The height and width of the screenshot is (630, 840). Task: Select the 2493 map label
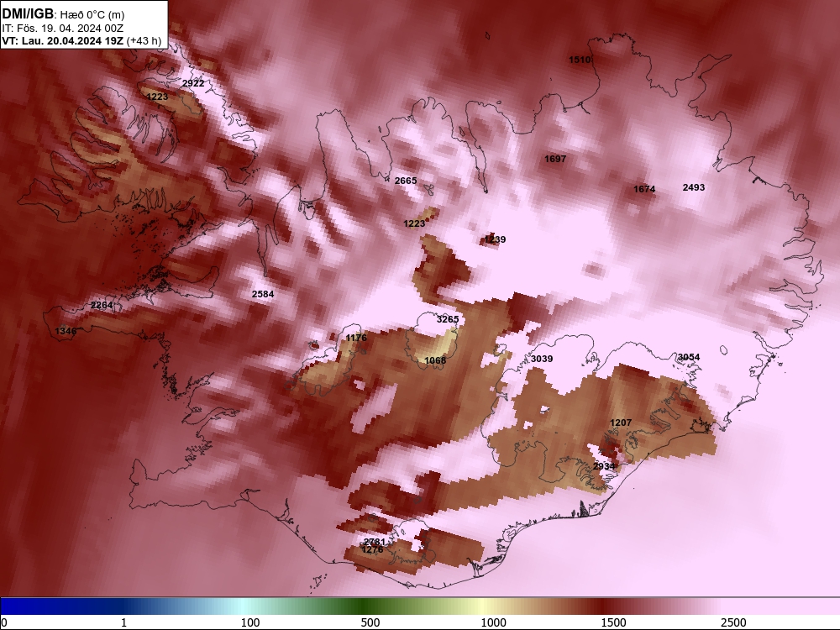[694, 187]
